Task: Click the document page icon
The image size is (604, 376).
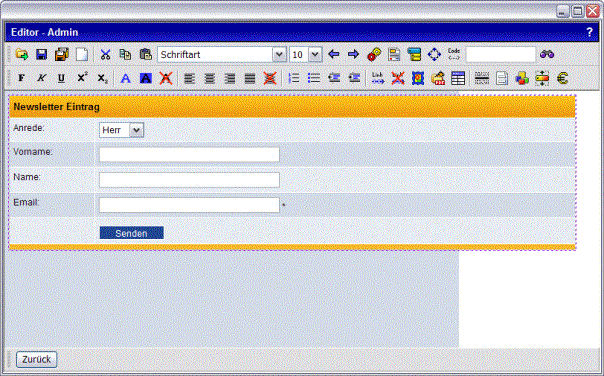Action: pyautogui.click(x=502, y=78)
